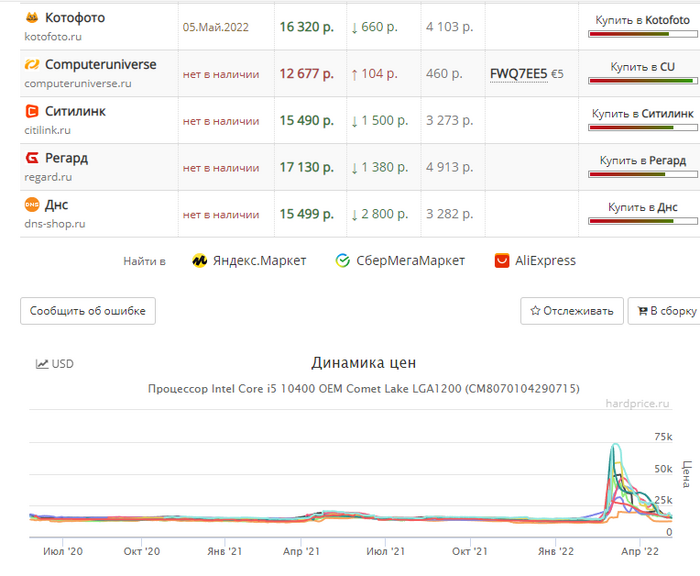Screen dimensions: 700x576
Task: Click the Днс price rating bar
Action: click(642, 221)
